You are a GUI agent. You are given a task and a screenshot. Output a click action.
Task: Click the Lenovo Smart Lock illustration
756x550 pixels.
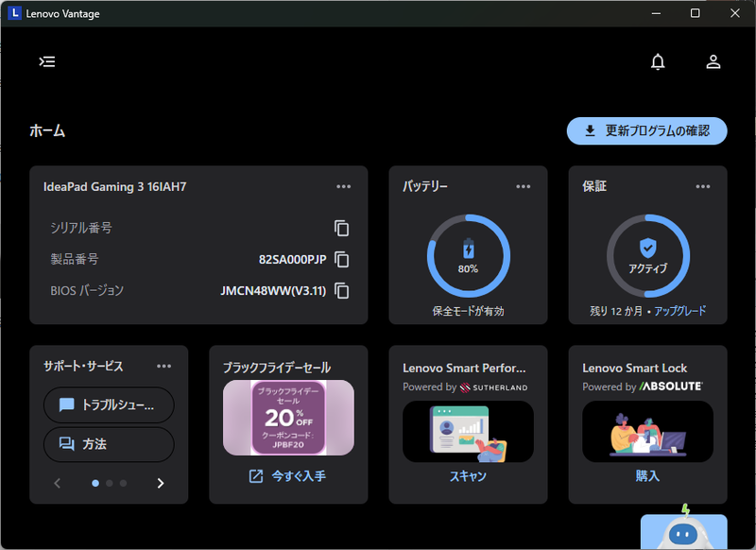[647, 432]
